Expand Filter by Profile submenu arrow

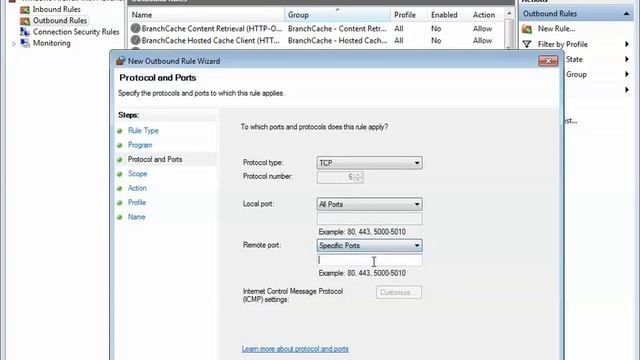627,44
